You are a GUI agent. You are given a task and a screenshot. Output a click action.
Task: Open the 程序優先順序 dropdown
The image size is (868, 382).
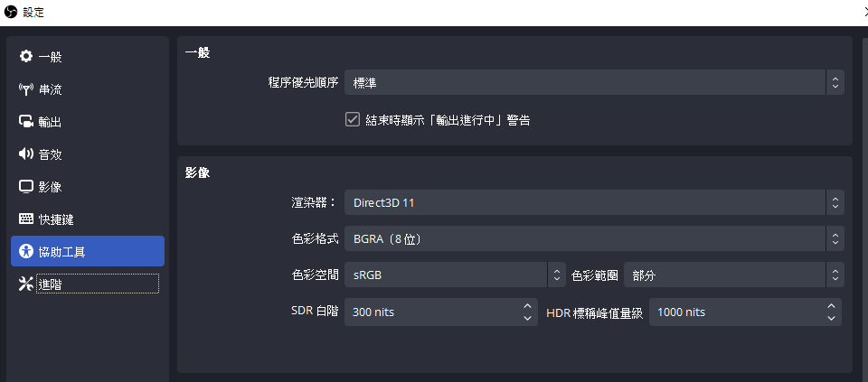tap(595, 83)
